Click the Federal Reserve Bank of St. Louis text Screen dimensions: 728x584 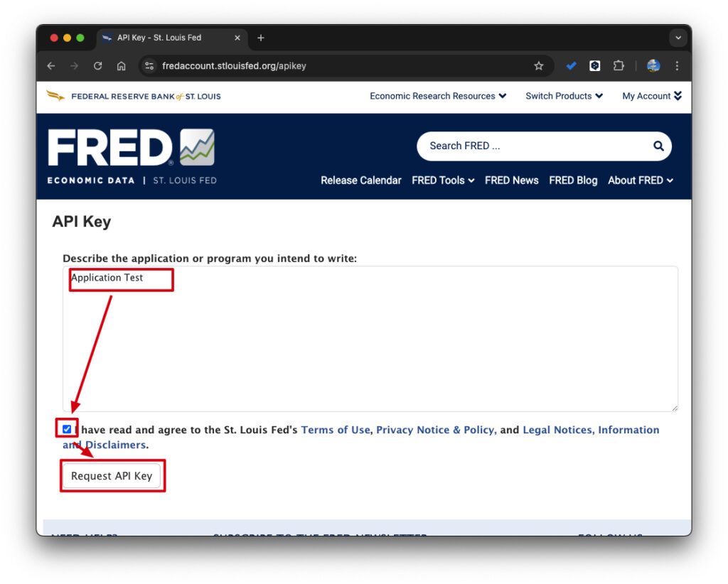[x=146, y=97]
